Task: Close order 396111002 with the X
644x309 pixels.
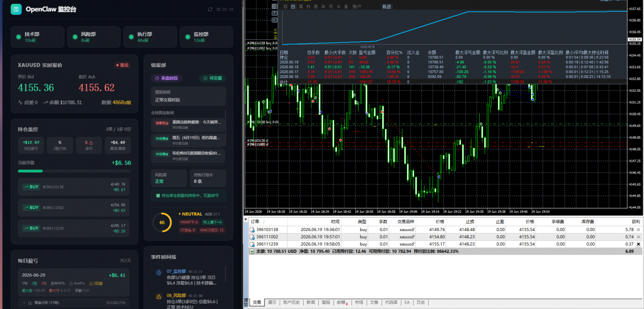Action: point(638,236)
